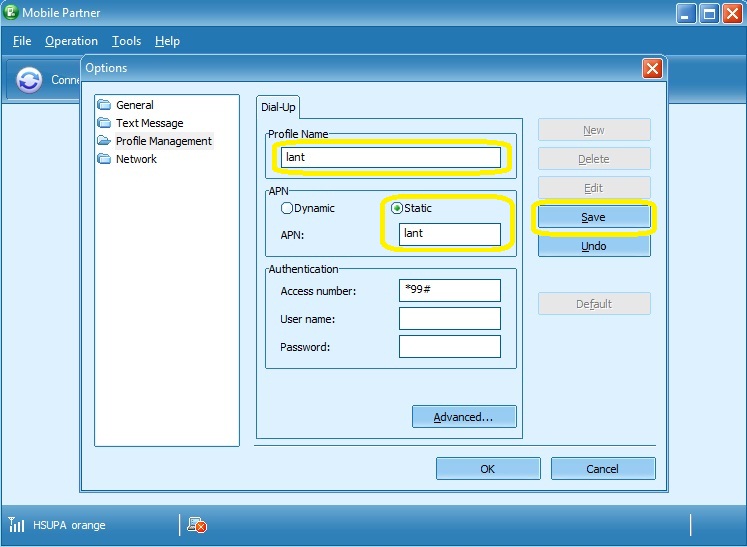Save the lant profile
The image size is (747, 547).
click(593, 217)
